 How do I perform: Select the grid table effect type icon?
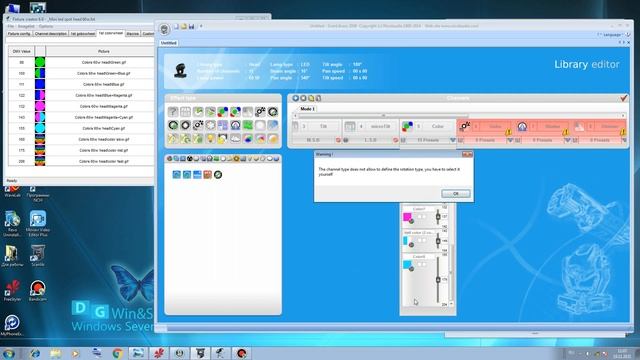(185, 111)
